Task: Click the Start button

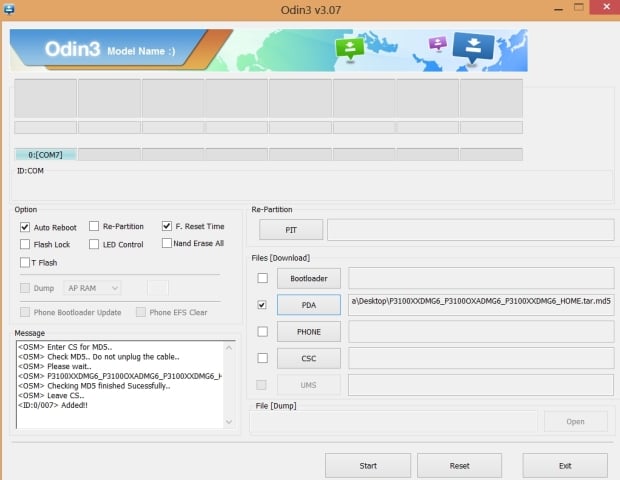Action: pyautogui.click(x=368, y=465)
